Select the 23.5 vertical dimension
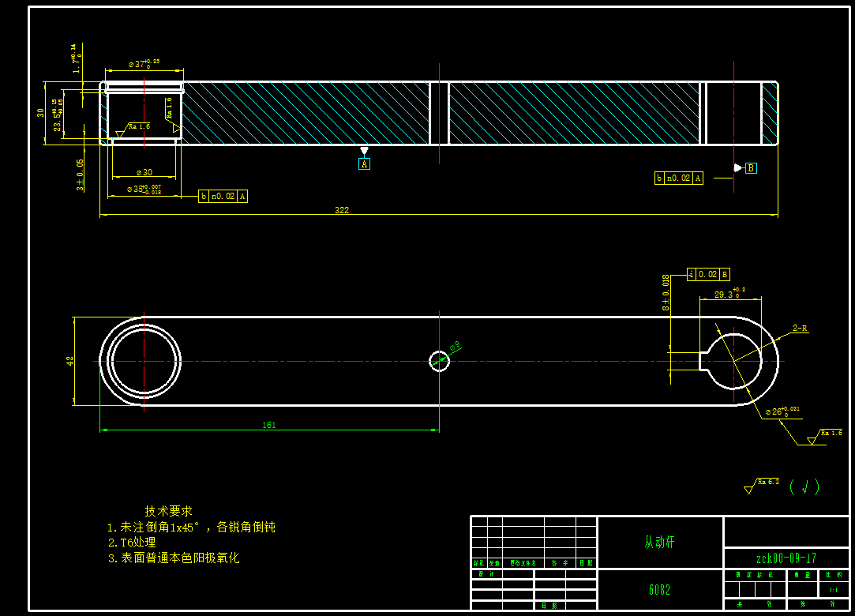Screen dimensions: 855x616 click(x=58, y=115)
